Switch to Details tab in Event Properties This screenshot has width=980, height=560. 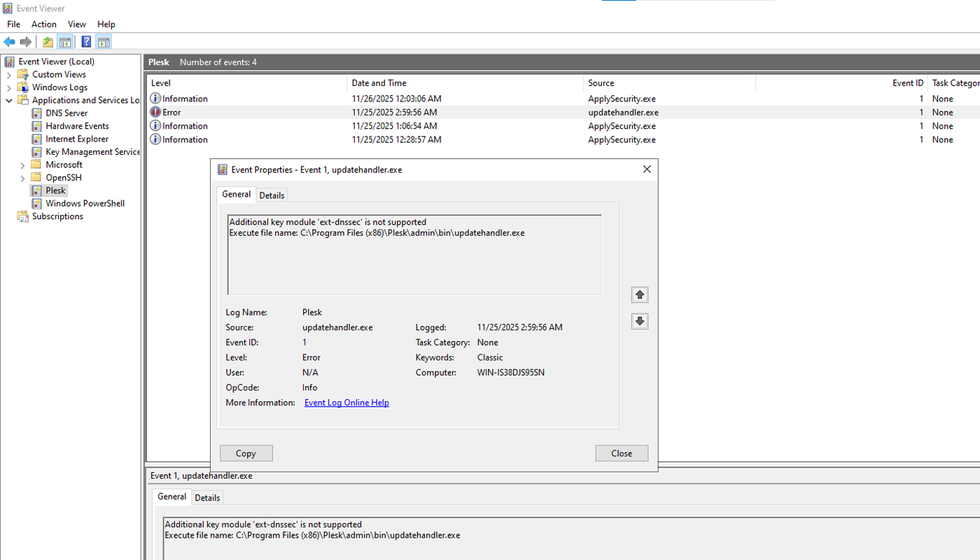click(x=272, y=195)
